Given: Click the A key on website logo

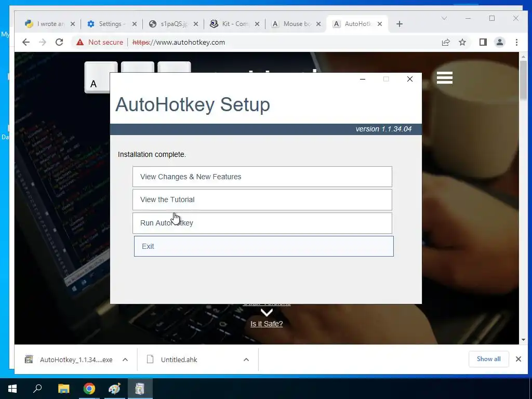Looking at the screenshot, I should point(97,77).
